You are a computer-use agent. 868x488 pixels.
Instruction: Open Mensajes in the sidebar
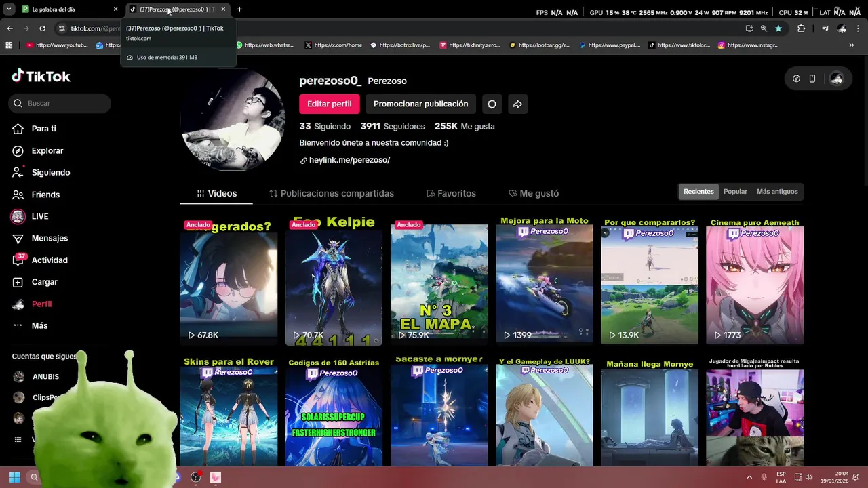tap(50, 238)
